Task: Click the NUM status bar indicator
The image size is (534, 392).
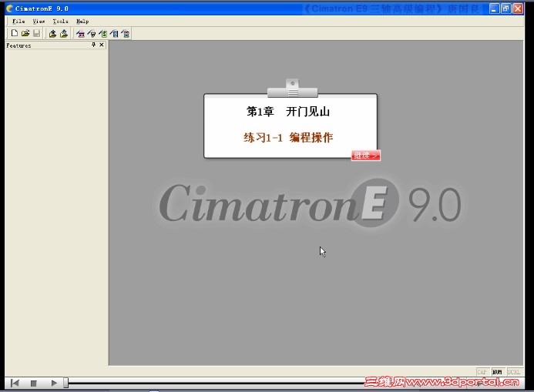Action: (x=497, y=372)
